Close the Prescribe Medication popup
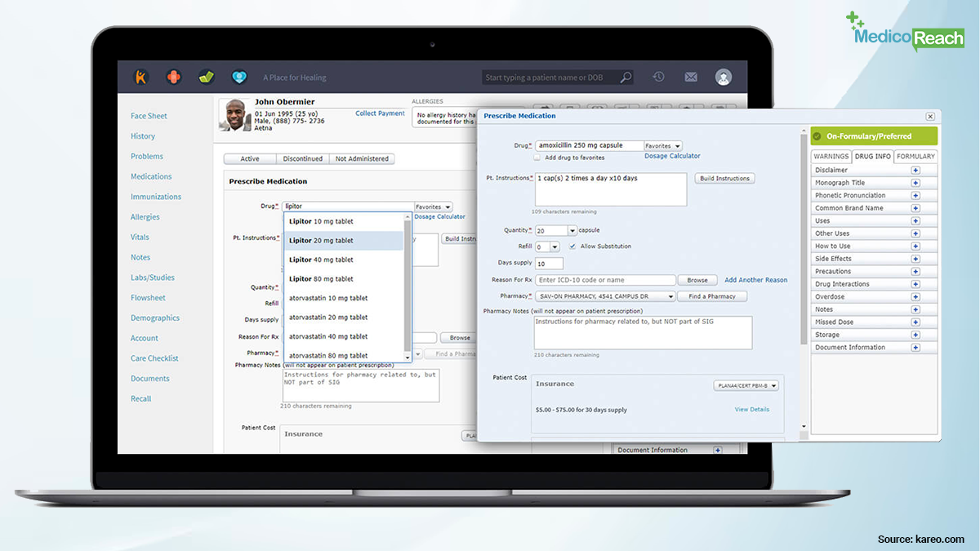The image size is (980, 551). [x=930, y=117]
